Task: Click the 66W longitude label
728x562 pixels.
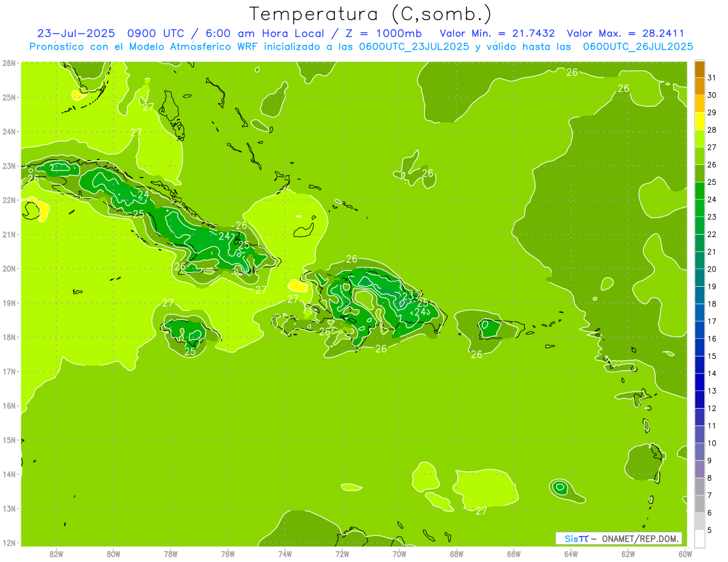Action: tap(514, 554)
